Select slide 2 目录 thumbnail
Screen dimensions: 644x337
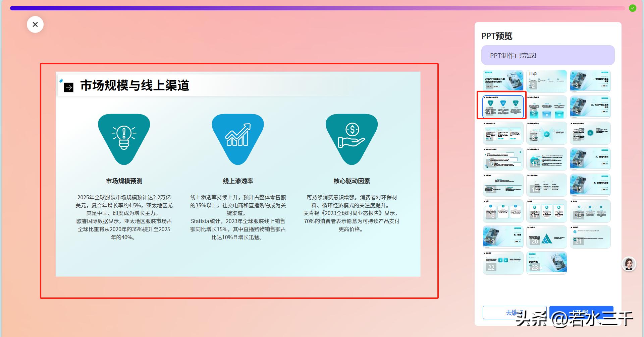(x=547, y=81)
